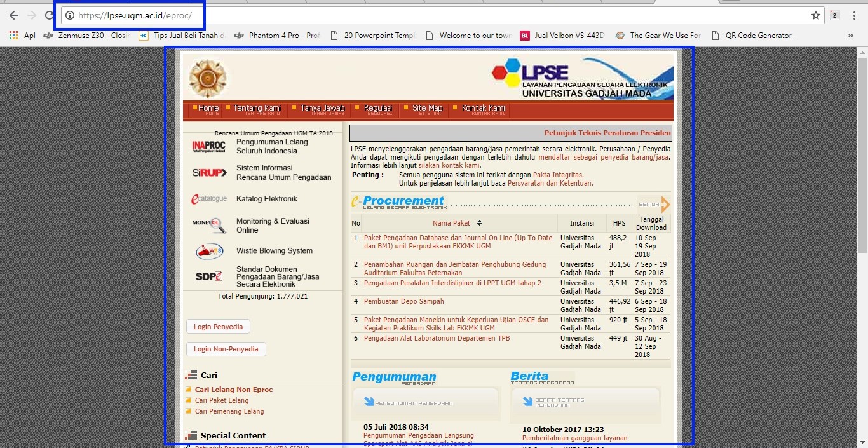Open Sistem Informasi Rencana Umum Pengadaan
Viewport: 868px width, 448px height.
284,173
